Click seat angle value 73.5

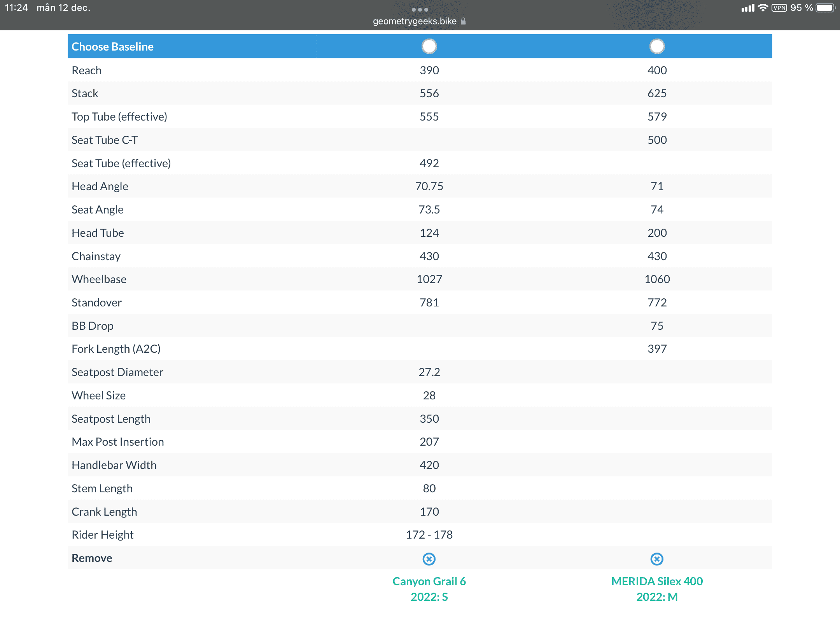click(x=429, y=210)
